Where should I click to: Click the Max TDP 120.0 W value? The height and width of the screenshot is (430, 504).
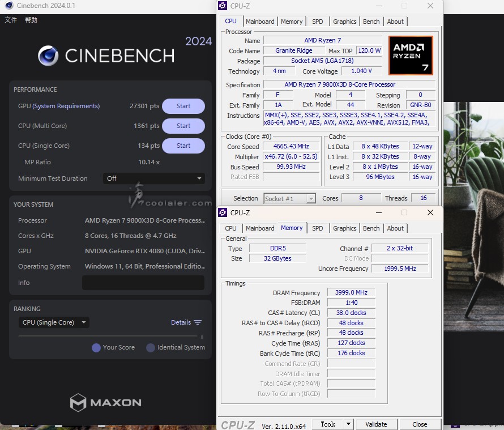pyautogui.click(x=369, y=50)
